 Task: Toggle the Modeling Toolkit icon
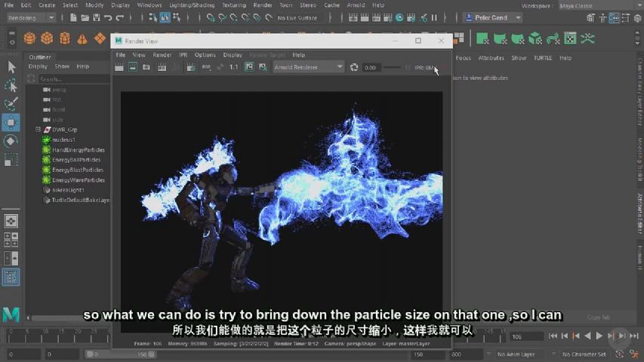[590, 17]
